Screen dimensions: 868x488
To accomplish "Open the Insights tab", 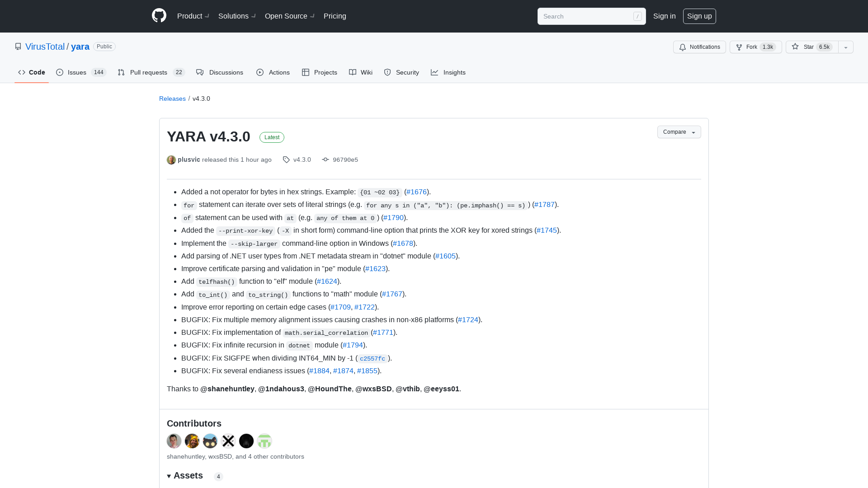I will coord(448,72).
